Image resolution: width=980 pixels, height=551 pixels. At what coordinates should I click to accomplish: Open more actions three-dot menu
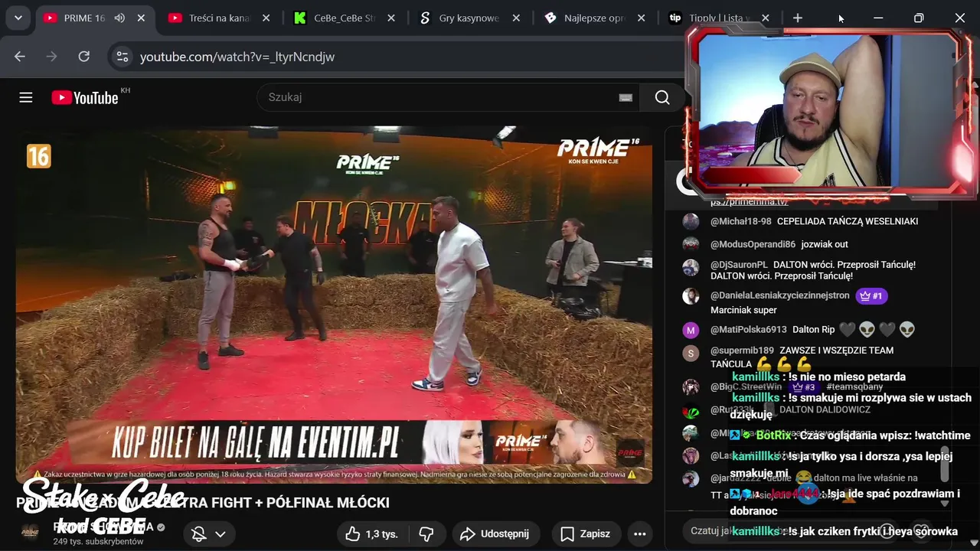click(x=640, y=534)
